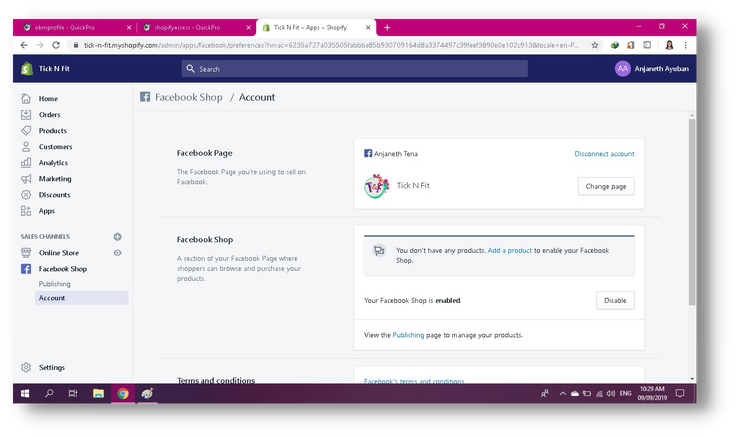Open Online Store via its storefront icon

coord(26,253)
